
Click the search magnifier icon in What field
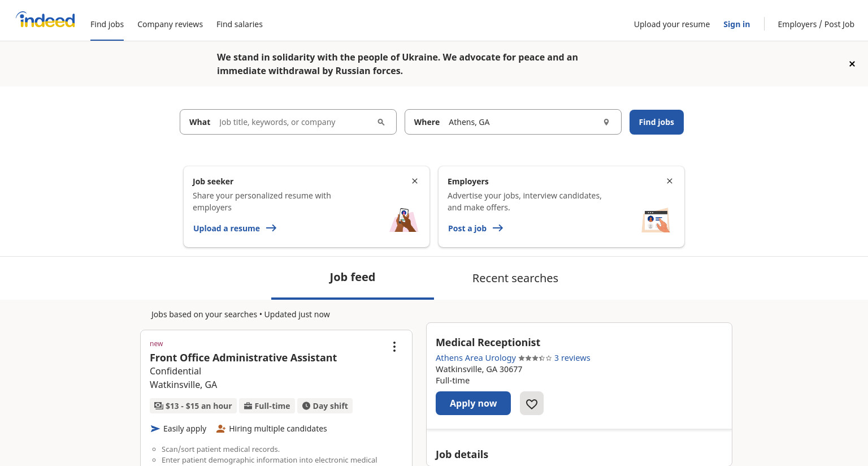[381, 122]
